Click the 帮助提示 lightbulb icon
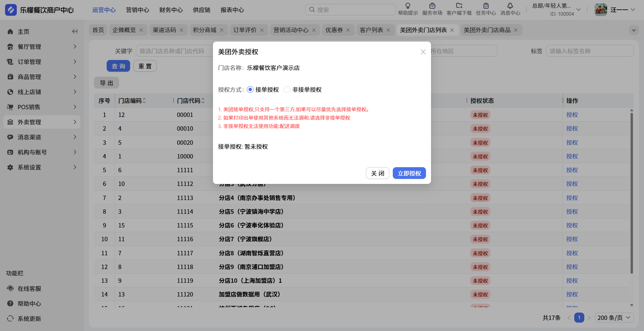Viewport: 644px width, 331px height. click(x=408, y=6)
